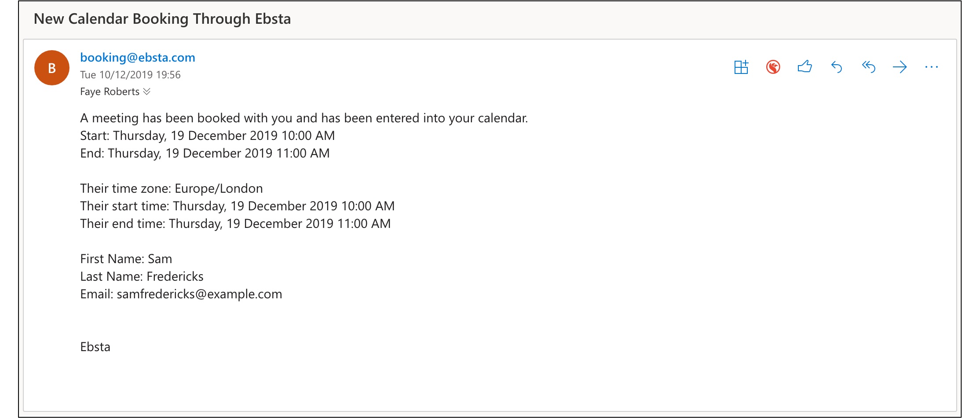
Task: Click the 'Last Name: Fredericks' line
Action: click(x=142, y=276)
